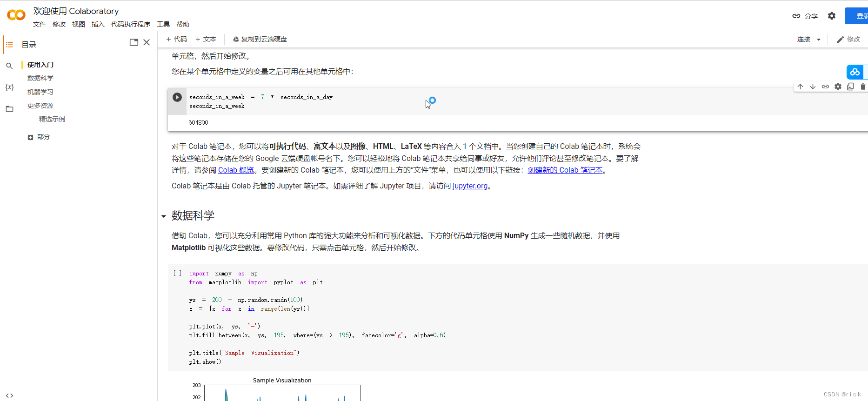868x401 pixels.
Task: Open the variables {x} panel
Action: (x=9, y=87)
